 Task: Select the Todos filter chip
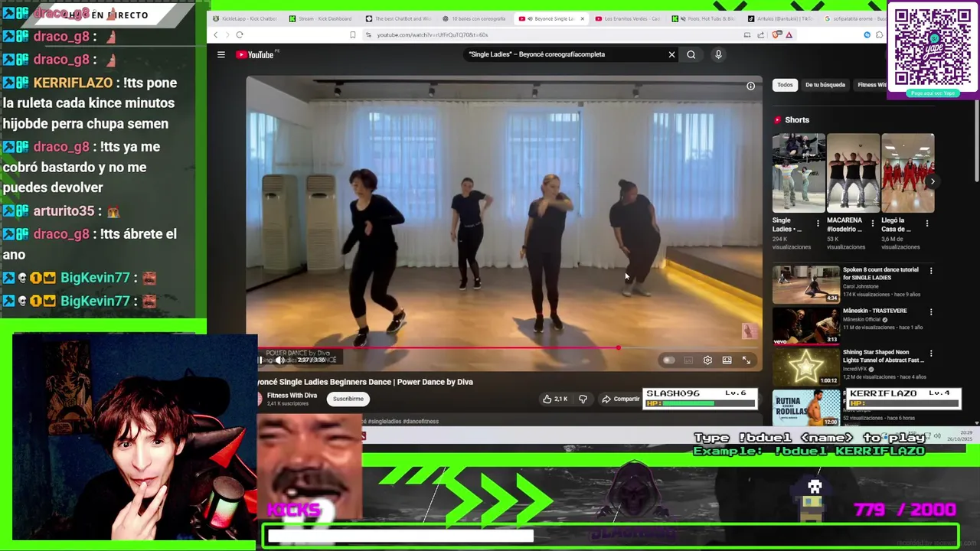[786, 85]
